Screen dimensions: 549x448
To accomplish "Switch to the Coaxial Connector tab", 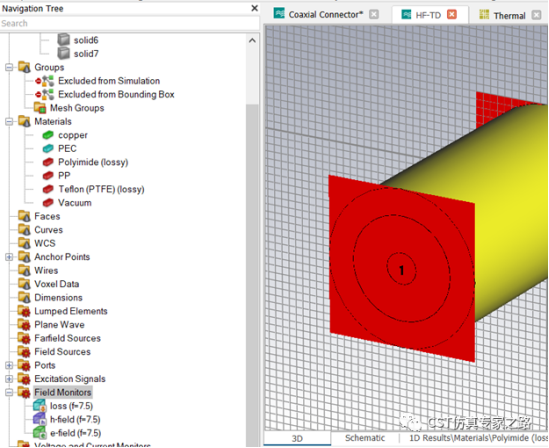I will coord(326,15).
